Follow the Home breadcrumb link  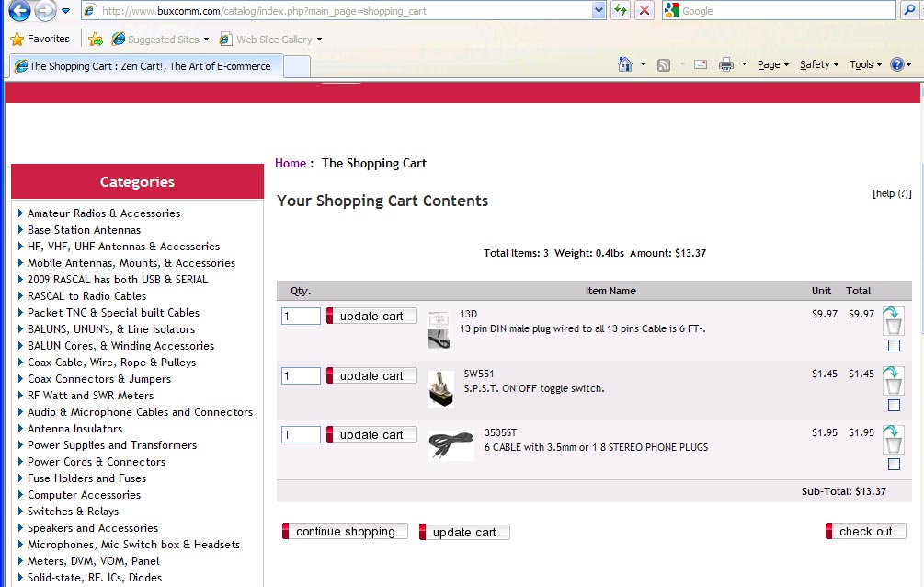(x=291, y=164)
